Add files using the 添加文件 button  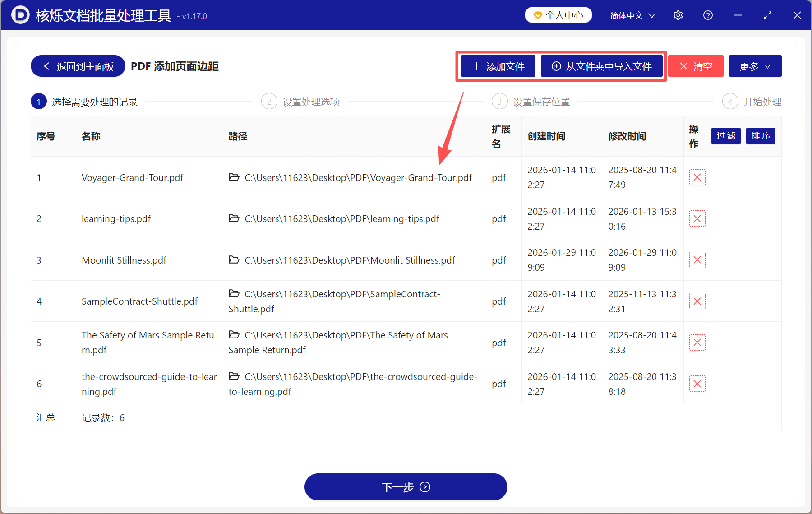497,66
